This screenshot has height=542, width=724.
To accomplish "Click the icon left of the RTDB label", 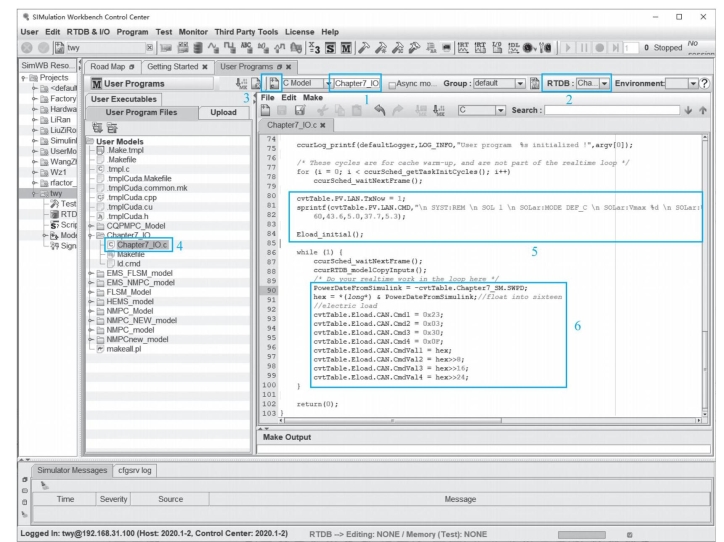I will tap(534, 84).
